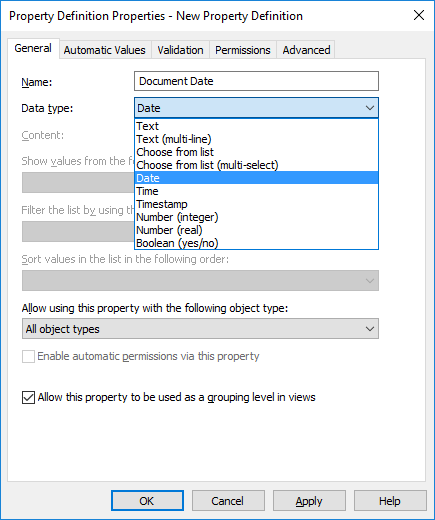Screen dimensions: 435x520
Task: Close the Property Definition Properties dialog
Action: pyautogui.click(x=419, y=15)
